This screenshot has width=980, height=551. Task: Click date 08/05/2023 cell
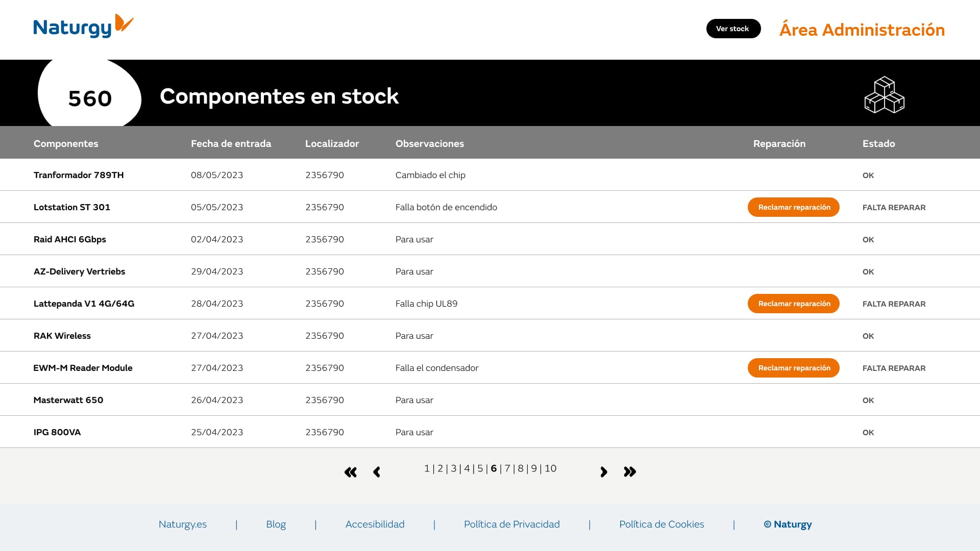217,175
